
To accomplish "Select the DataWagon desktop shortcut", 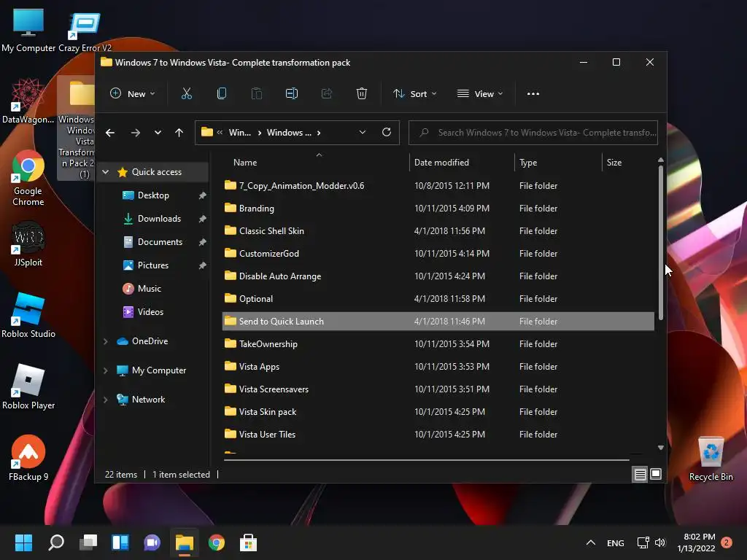I will [28, 101].
